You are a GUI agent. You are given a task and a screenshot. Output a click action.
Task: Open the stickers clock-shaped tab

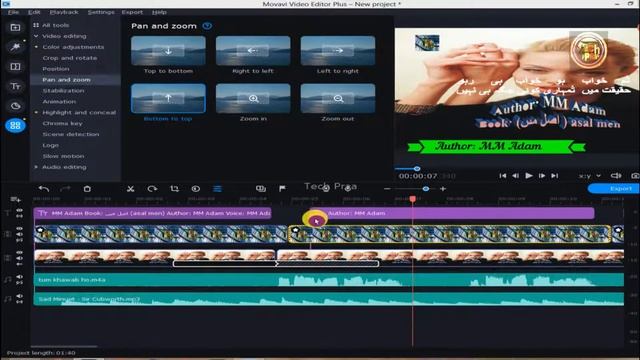[x=15, y=106]
